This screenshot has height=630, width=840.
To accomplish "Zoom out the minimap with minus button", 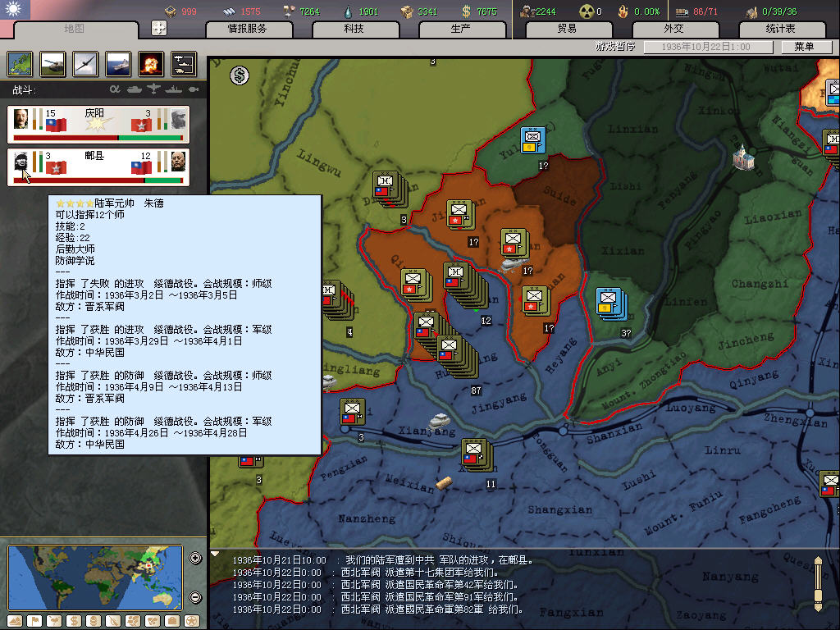I will 195,597.
